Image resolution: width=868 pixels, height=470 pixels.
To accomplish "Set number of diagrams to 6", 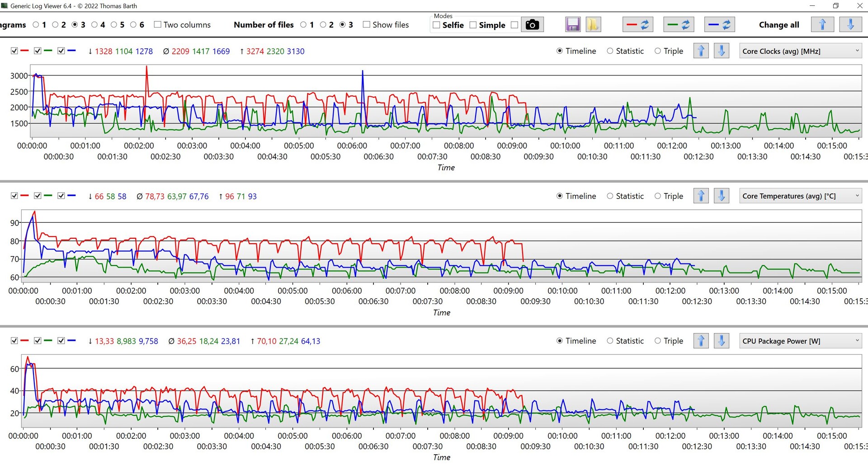I will (133, 25).
